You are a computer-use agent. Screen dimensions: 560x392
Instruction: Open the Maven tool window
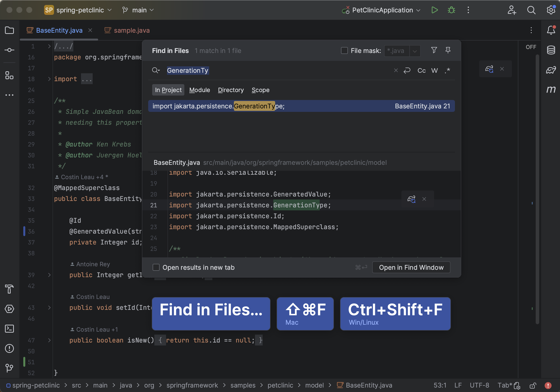[x=551, y=90]
